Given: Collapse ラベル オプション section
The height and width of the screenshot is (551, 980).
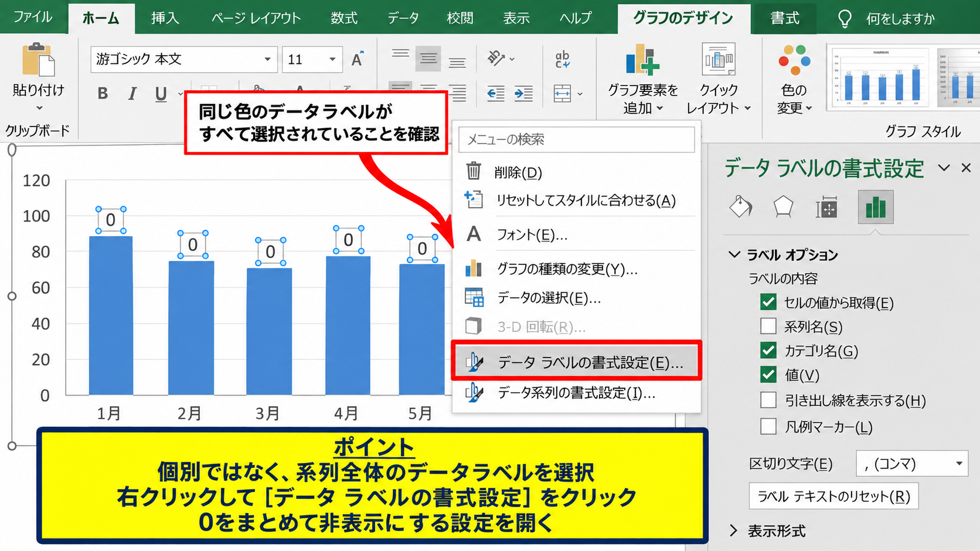Looking at the screenshot, I should pyautogui.click(x=734, y=254).
